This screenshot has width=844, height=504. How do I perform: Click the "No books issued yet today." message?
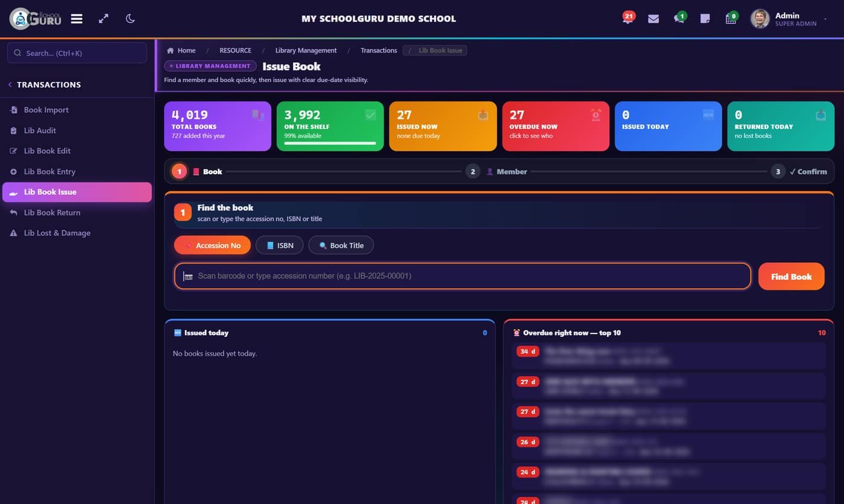[215, 353]
